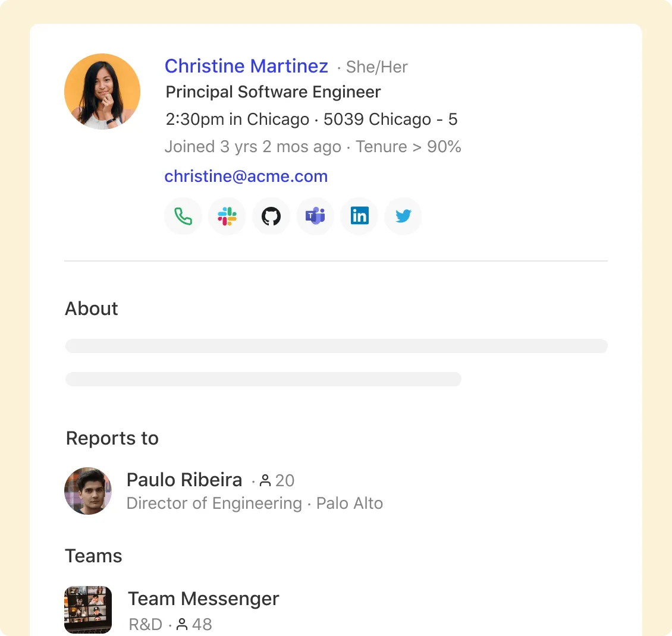672x636 pixels.
Task: Click the team member count icon under R&D
Action: pos(183,625)
